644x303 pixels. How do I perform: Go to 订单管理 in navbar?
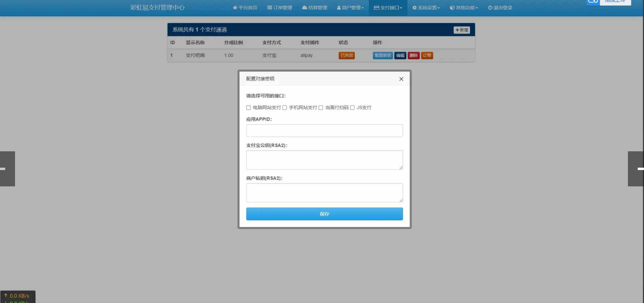point(280,8)
